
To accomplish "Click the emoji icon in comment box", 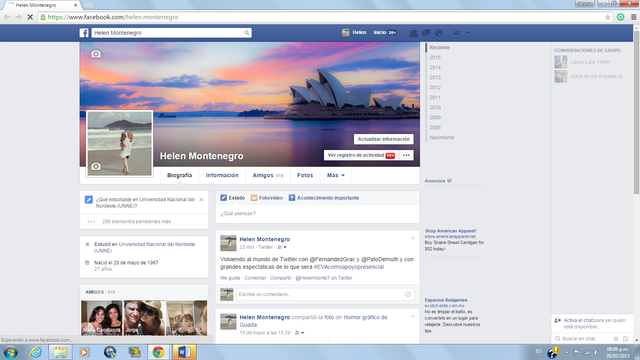I will pos(408,294).
